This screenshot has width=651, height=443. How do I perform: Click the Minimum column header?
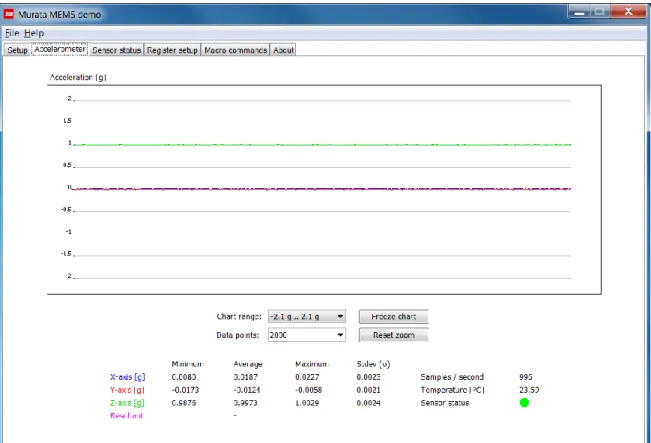(x=187, y=364)
